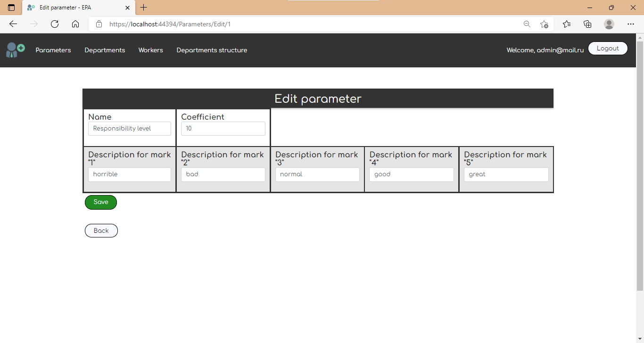Reload the page with refresh icon
The width and height of the screenshot is (644, 343).
[55, 24]
